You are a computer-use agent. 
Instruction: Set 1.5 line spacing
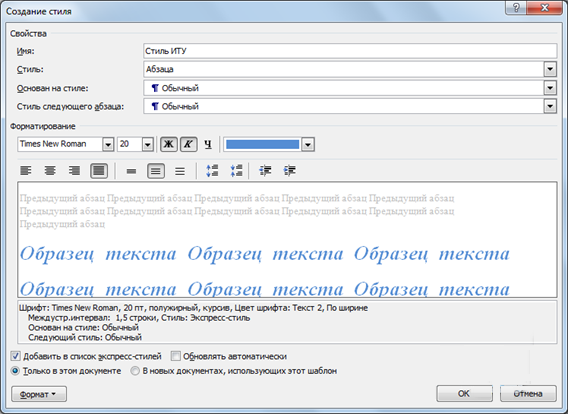click(156, 171)
